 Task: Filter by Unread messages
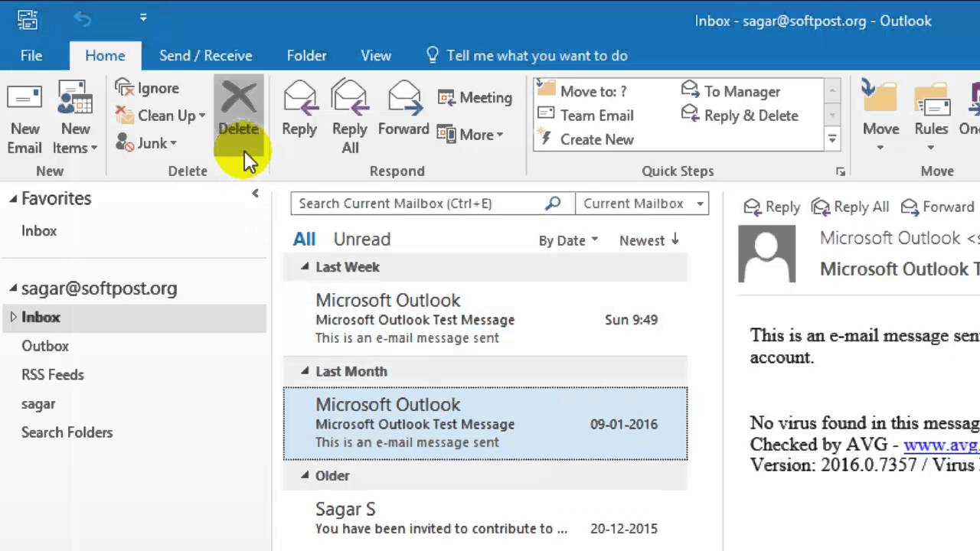pyautogui.click(x=362, y=240)
